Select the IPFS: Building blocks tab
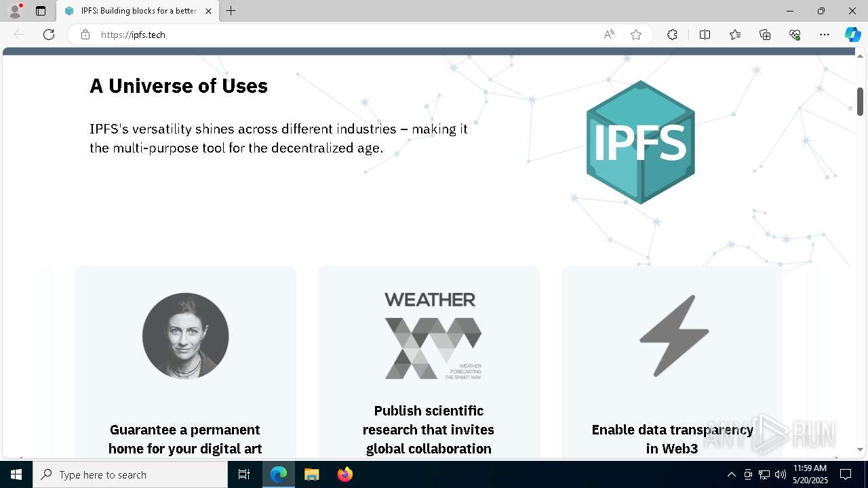868x488 pixels. pyautogui.click(x=138, y=11)
